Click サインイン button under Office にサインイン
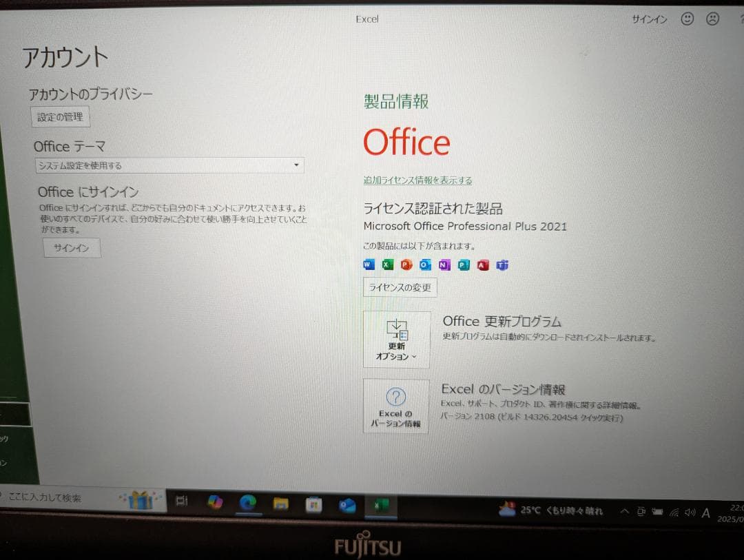744x560 pixels. click(x=72, y=248)
